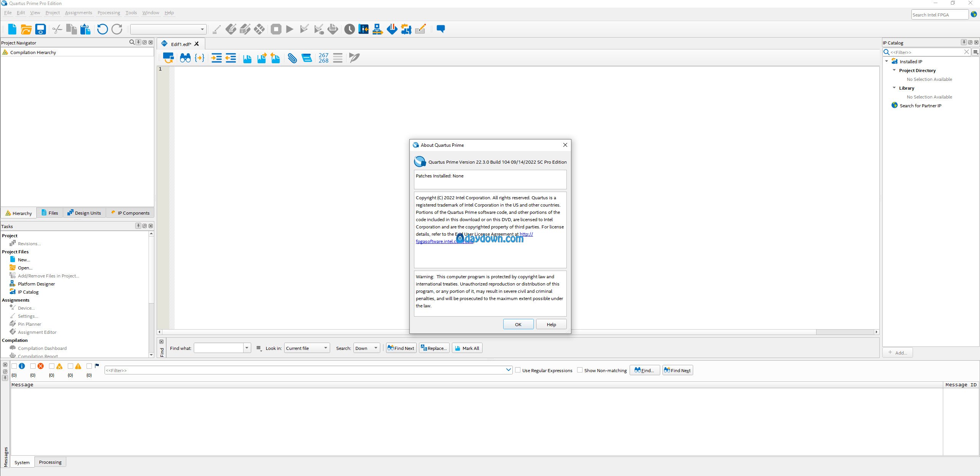
Task: Toggle the Error messages checkbox
Action: point(33,366)
